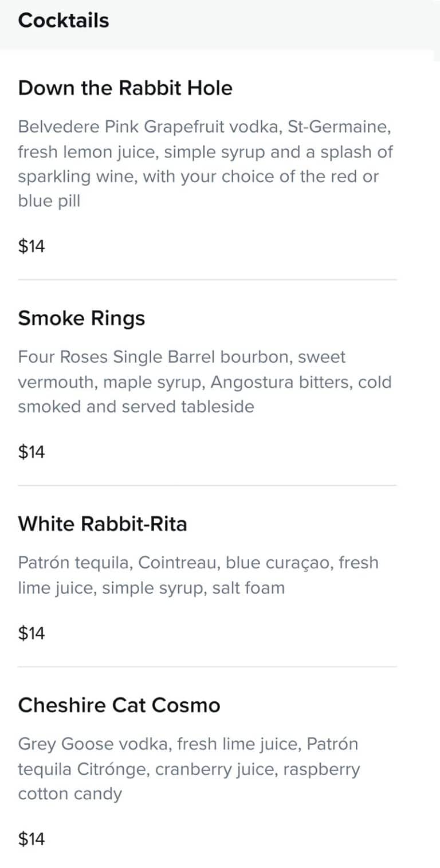Select the Smoke Rings ingredient description
The height and width of the screenshot is (868, 440).
(205, 382)
